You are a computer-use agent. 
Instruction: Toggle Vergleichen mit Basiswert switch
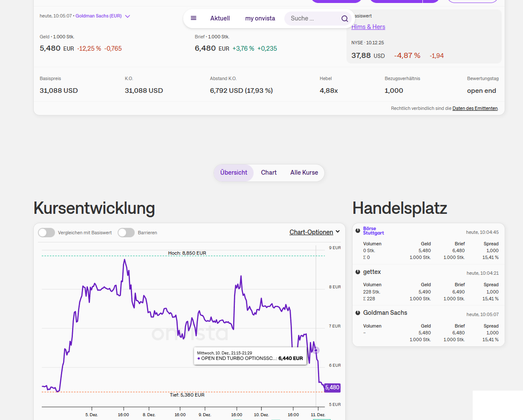(46, 233)
